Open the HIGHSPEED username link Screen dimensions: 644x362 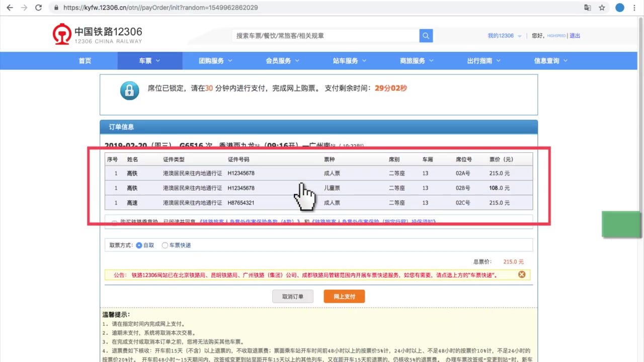click(556, 36)
